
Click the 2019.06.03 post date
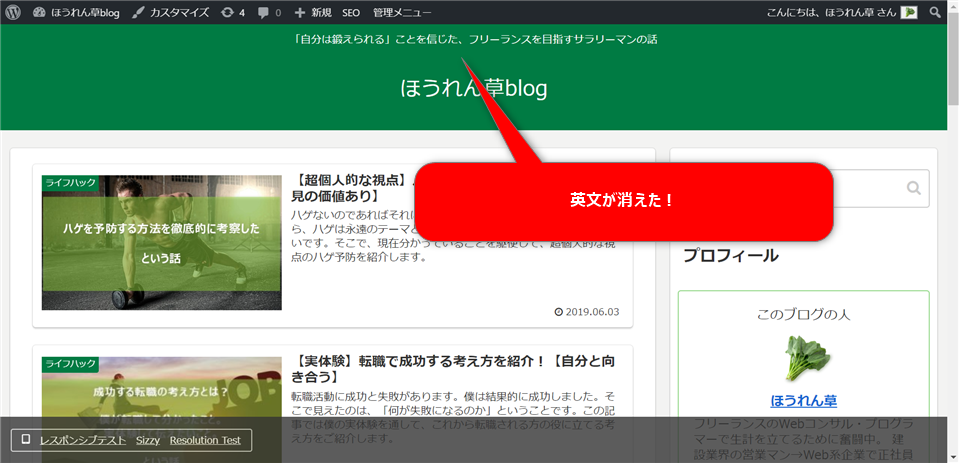pos(587,312)
